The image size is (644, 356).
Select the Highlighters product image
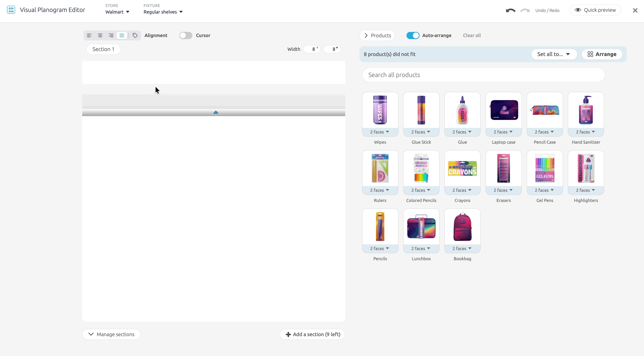(x=586, y=168)
